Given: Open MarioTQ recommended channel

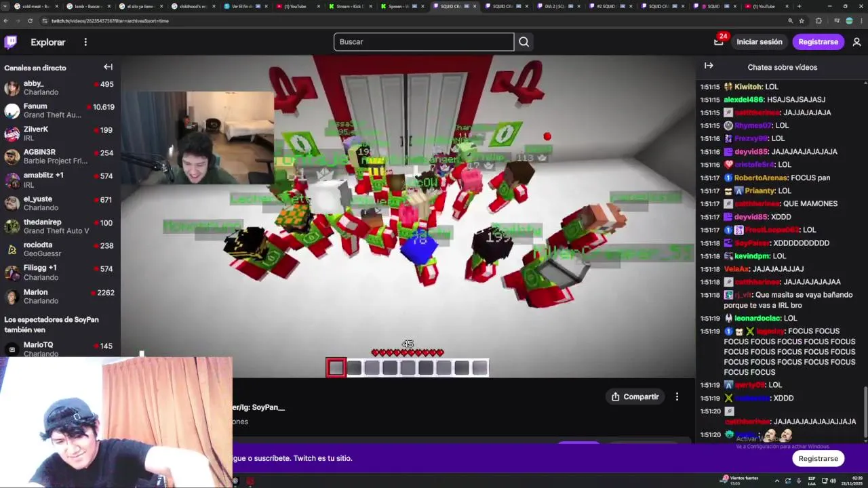Looking at the screenshot, I should click(x=60, y=348).
